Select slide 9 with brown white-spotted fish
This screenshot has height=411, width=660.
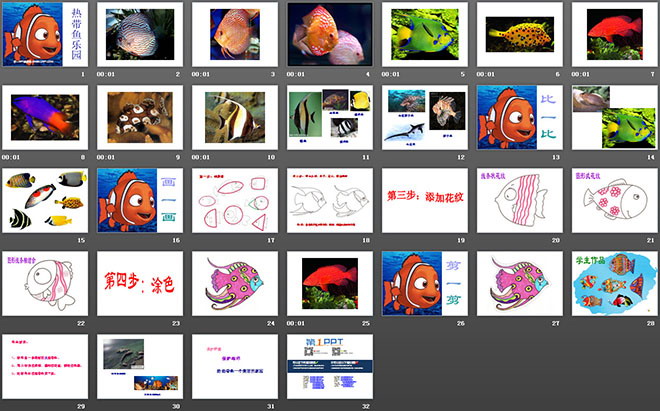tap(140, 117)
